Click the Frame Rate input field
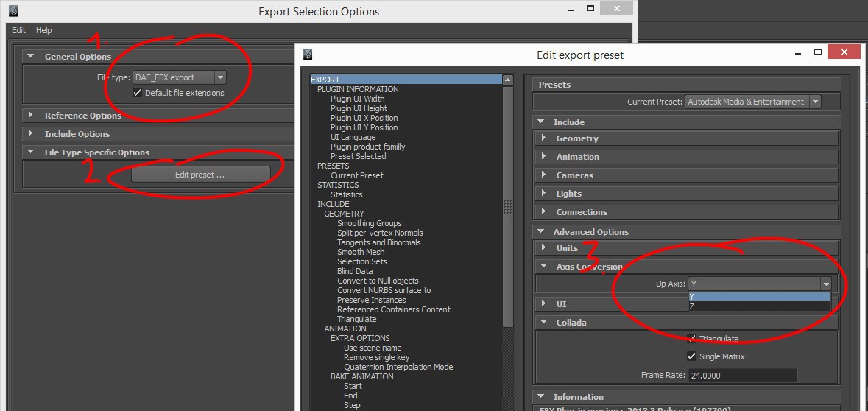 (743, 375)
